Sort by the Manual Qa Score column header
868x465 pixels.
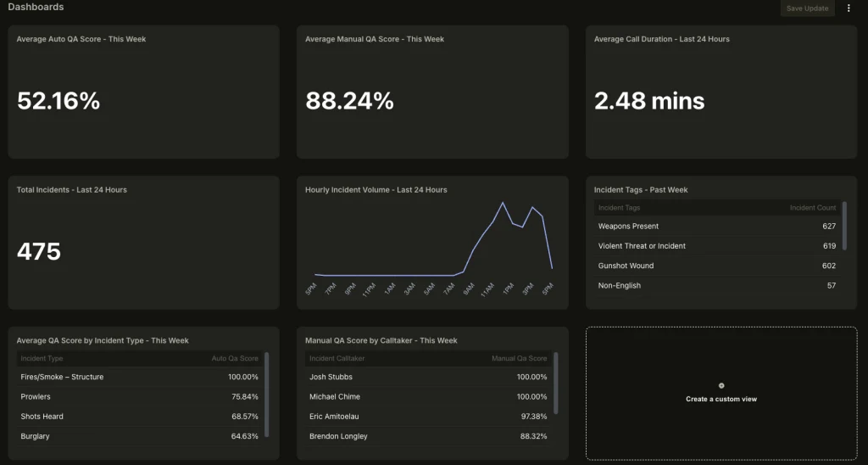519,359
